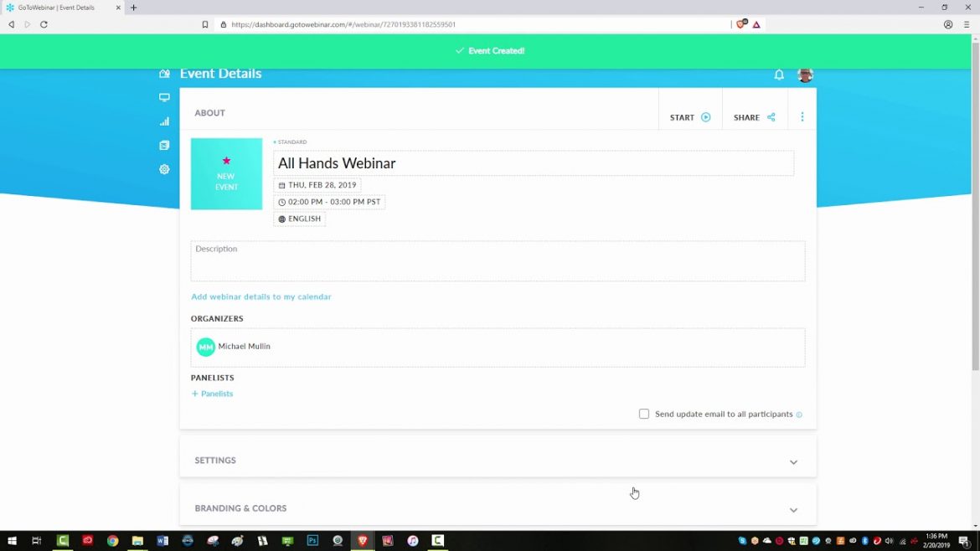Select the monitor Webinars sidebar icon
This screenshot has width=980, height=551.
tap(164, 97)
